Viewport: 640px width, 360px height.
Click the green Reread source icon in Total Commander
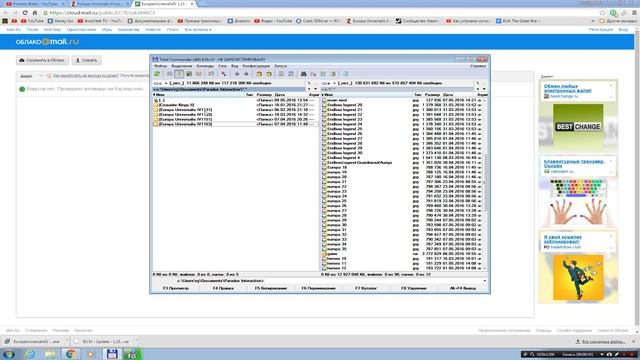coord(157,74)
